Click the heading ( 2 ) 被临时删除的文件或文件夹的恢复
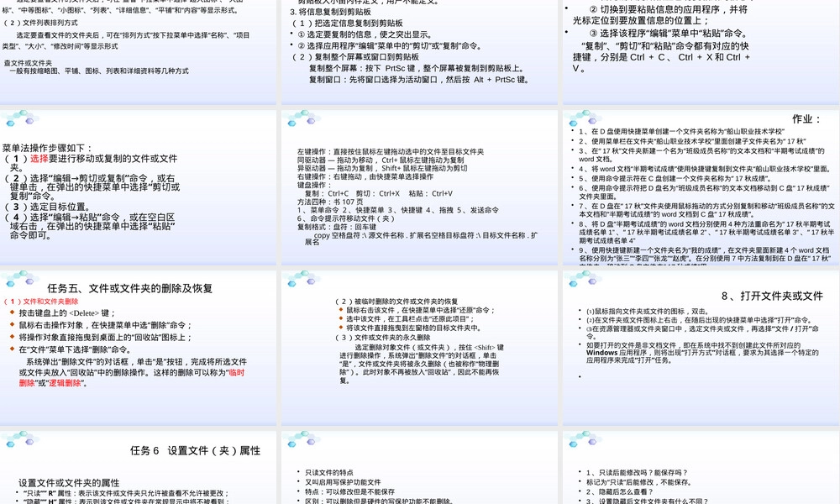Viewport: 840px width, 504px height. (x=396, y=302)
